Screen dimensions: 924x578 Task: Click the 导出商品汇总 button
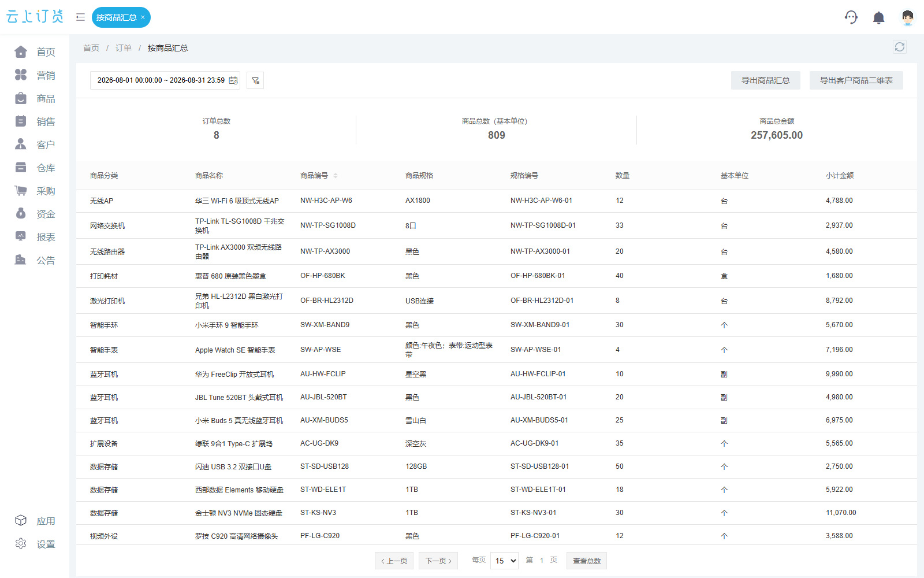pos(765,80)
